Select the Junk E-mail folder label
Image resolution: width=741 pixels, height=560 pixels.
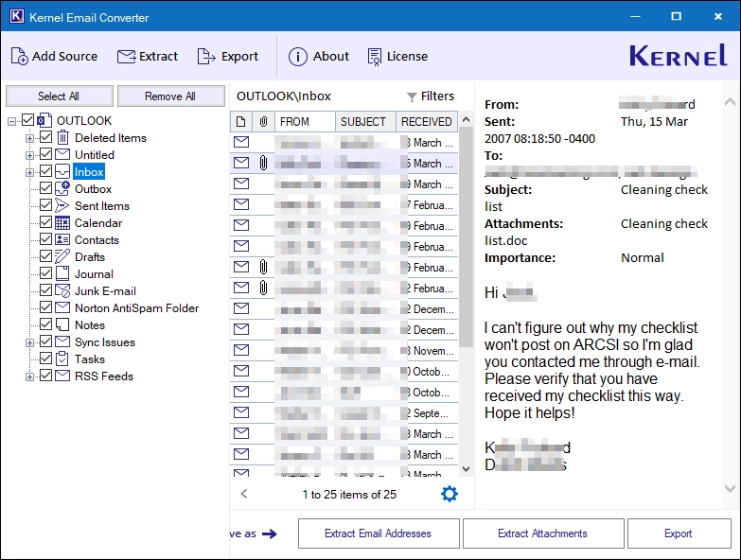(x=105, y=290)
